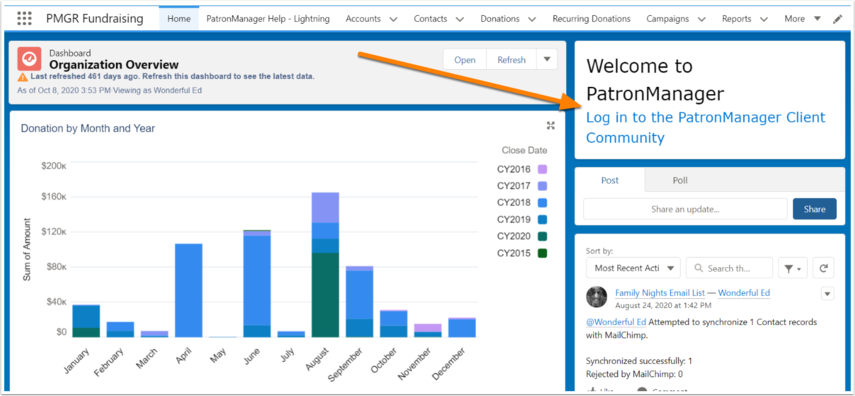
Task: Click the CY2020 legend color swatch
Action: click(x=542, y=236)
